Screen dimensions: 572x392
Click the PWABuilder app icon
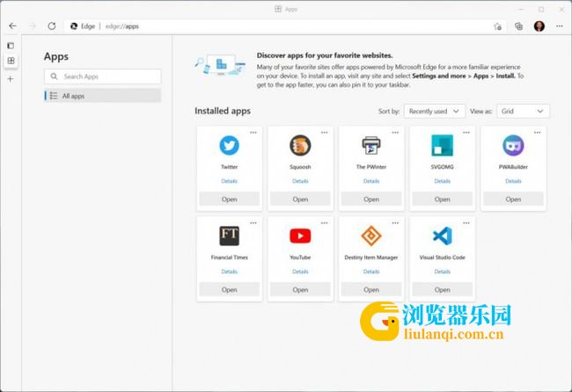513,145
